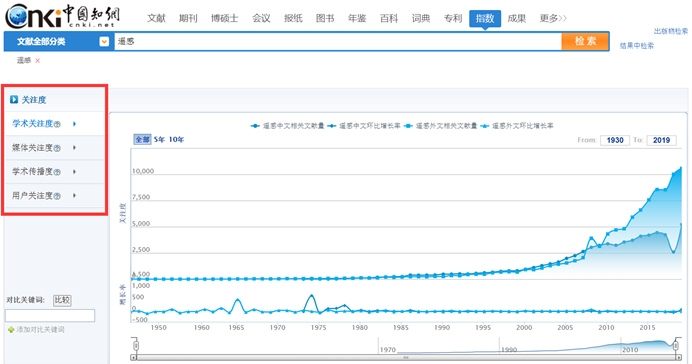Expand 用户关注度 with its arrow

point(74,195)
